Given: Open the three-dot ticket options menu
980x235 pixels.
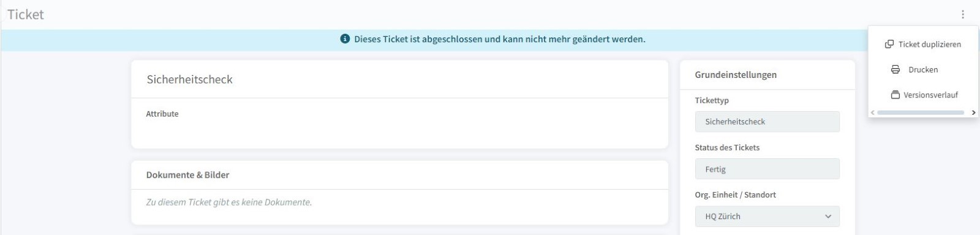Looking at the screenshot, I should [962, 14].
